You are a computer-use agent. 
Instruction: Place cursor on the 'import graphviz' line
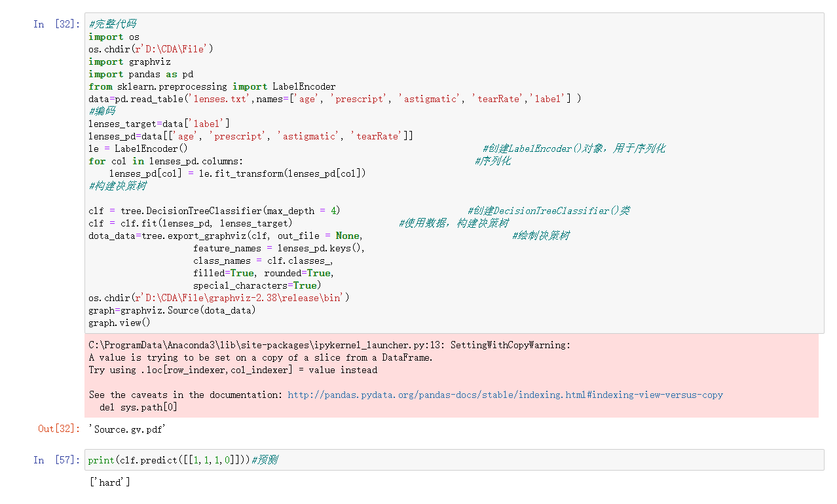pyautogui.click(x=130, y=62)
